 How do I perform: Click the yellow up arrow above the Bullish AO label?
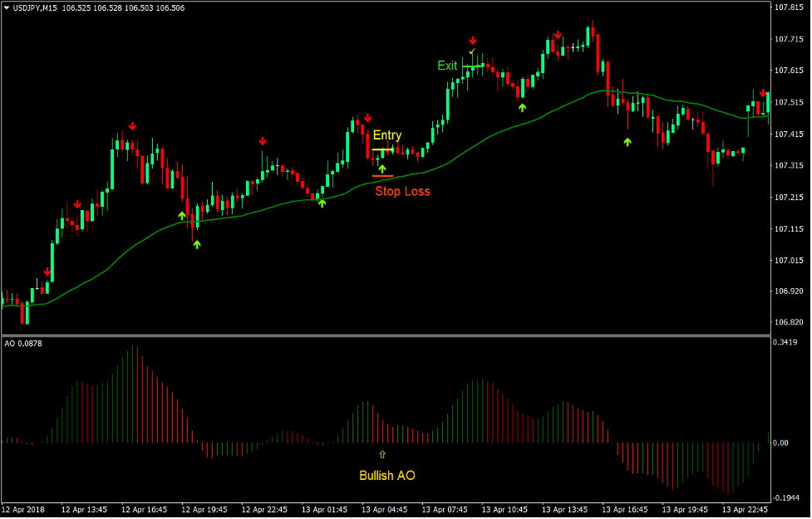click(382, 454)
